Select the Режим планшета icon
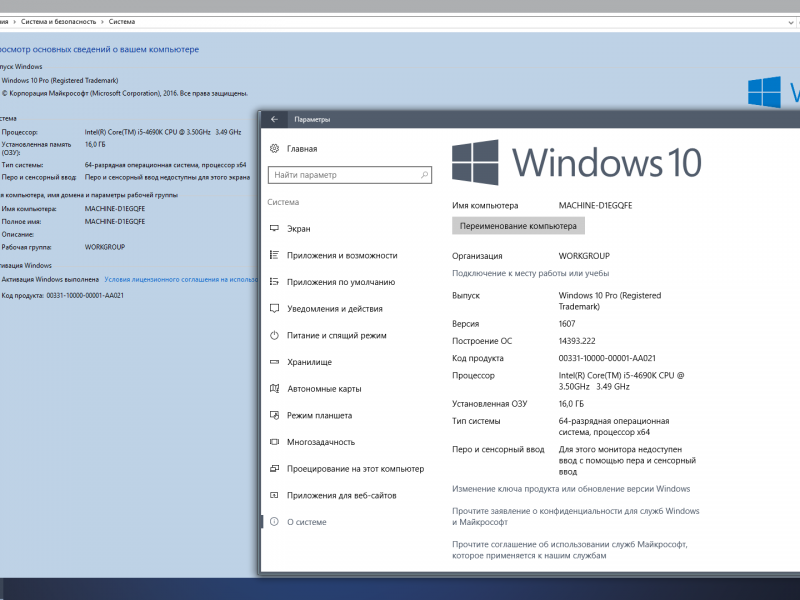Image resolution: width=800 pixels, height=600 pixels. pos(274,415)
